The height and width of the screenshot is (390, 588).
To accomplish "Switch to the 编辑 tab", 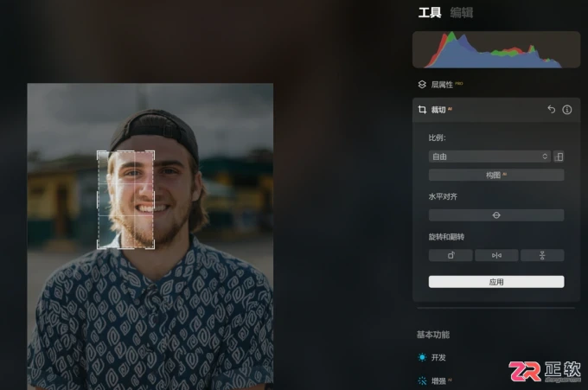I will [461, 13].
